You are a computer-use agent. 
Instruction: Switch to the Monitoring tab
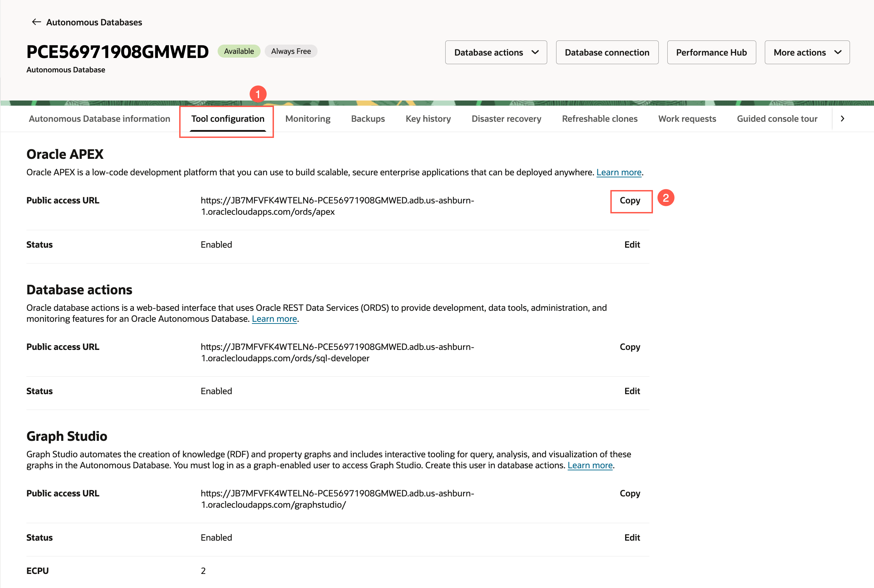click(x=307, y=119)
